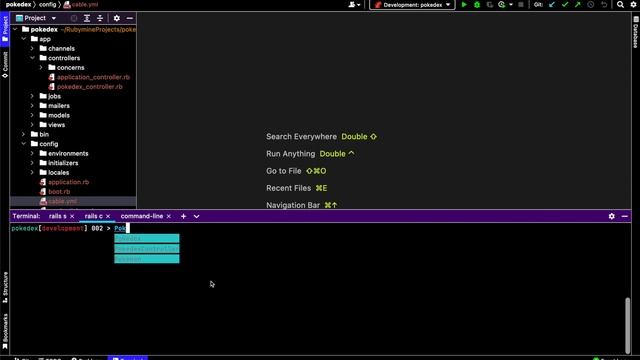Toggle Structure tool window side tab
Screen dimensions: 640x360
4,287
